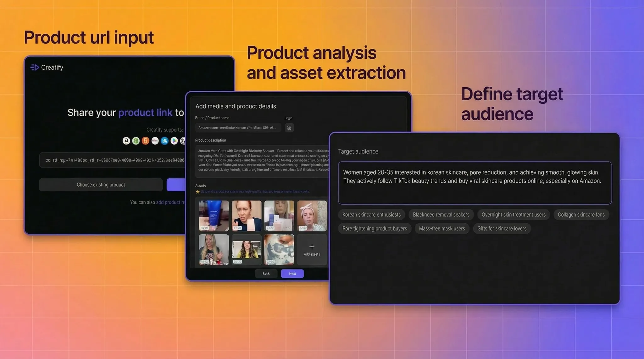Click the product URL input field
644x359 pixels.
tap(112, 160)
